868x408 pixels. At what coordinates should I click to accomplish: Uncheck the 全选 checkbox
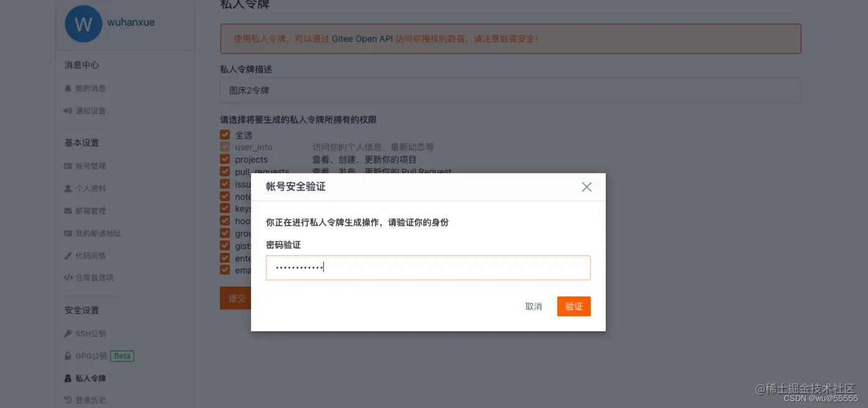(x=225, y=134)
